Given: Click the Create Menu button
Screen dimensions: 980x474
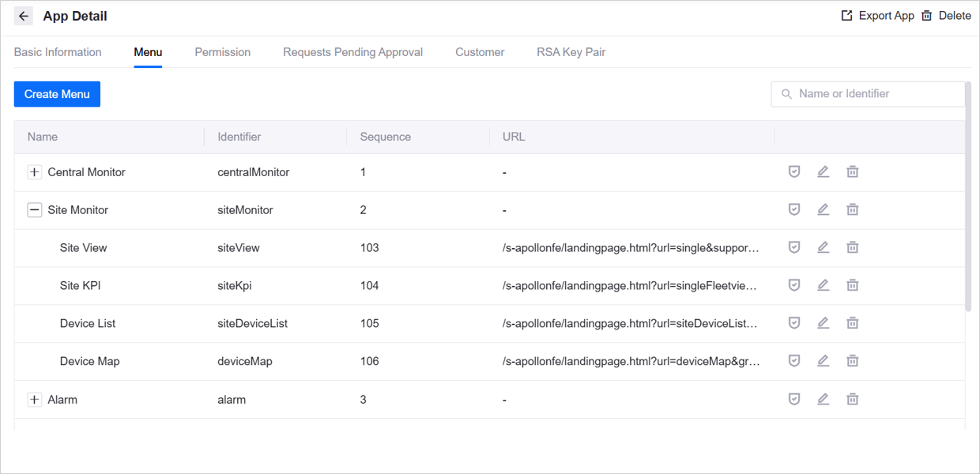Looking at the screenshot, I should pyautogui.click(x=57, y=94).
